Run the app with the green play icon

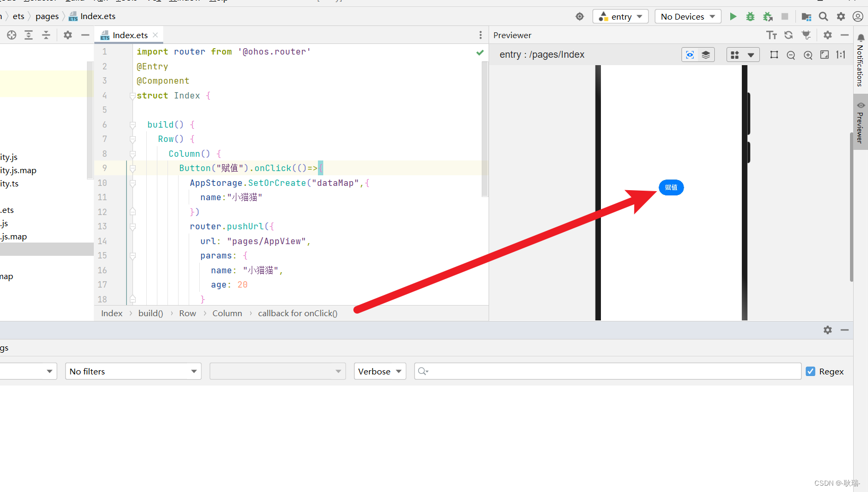pyautogui.click(x=733, y=16)
